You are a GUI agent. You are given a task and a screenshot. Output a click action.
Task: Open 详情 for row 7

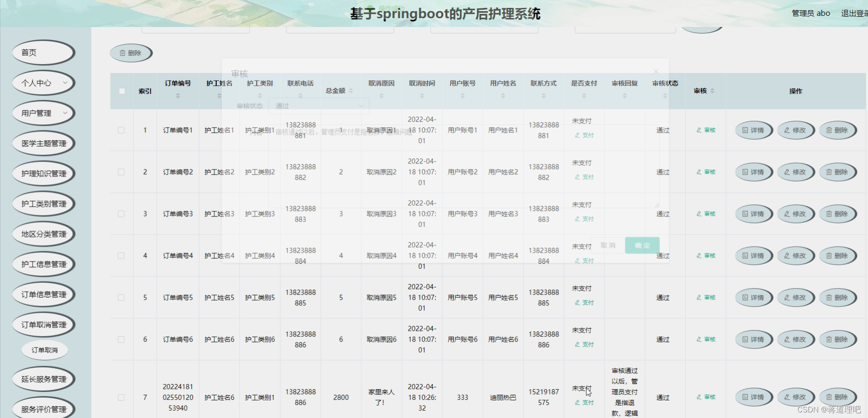[x=754, y=397]
